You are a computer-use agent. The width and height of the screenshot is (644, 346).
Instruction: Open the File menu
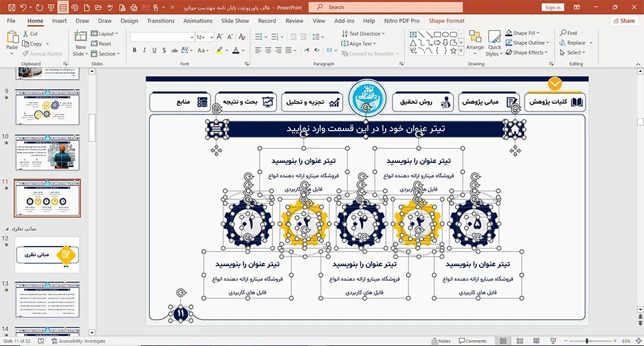[x=11, y=21]
